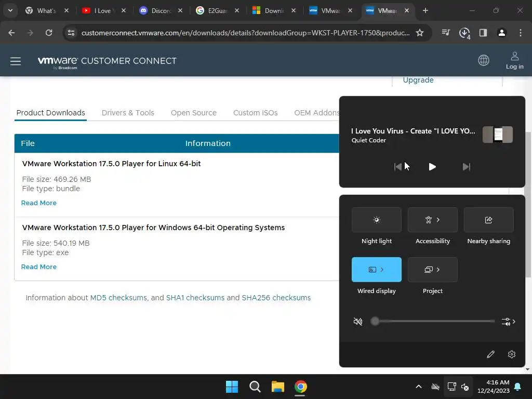Expand the Accessibility options chevron
532x399 pixels.
point(438,220)
